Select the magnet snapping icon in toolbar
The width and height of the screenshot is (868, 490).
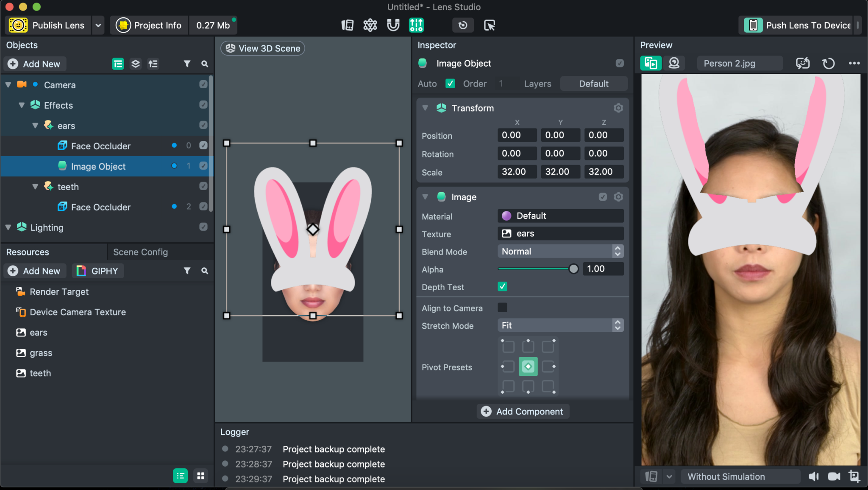(x=392, y=25)
